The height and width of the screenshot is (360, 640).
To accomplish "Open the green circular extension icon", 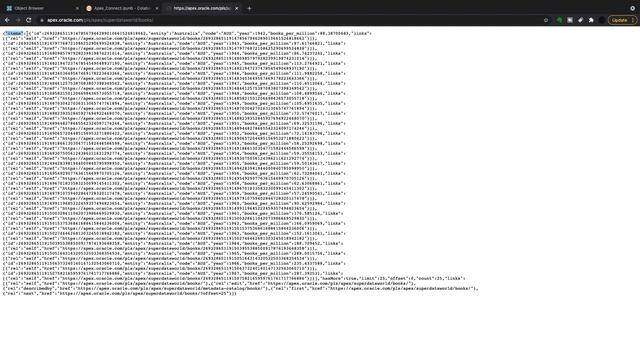I will [559, 20].
